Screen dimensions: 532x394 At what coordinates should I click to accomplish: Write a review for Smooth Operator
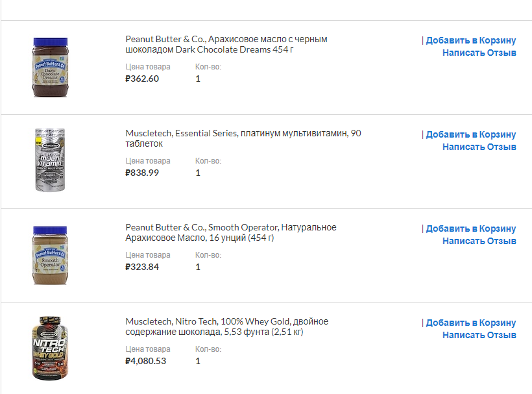pyautogui.click(x=479, y=241)
